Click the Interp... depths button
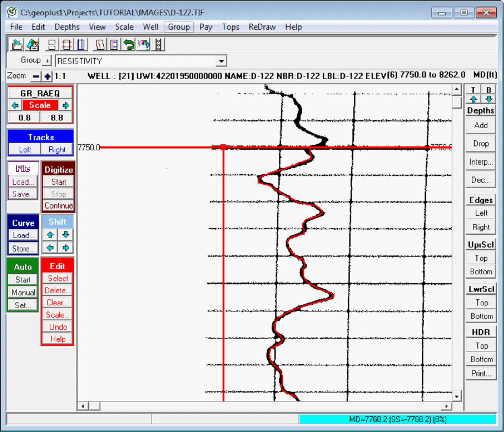Viewport: 504px width, 432px height. [481, 162]
